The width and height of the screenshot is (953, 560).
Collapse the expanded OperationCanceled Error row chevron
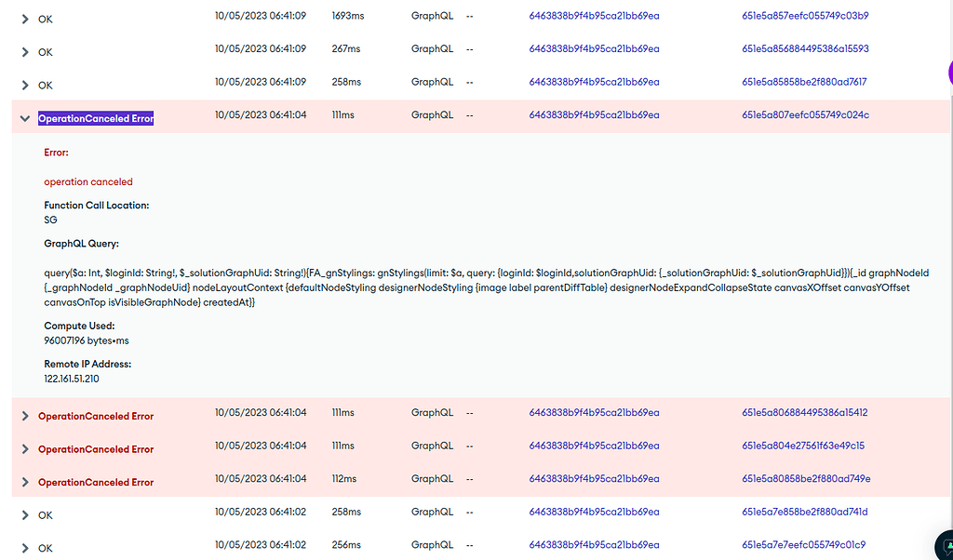pyautogui.click(x=25, y=119)
